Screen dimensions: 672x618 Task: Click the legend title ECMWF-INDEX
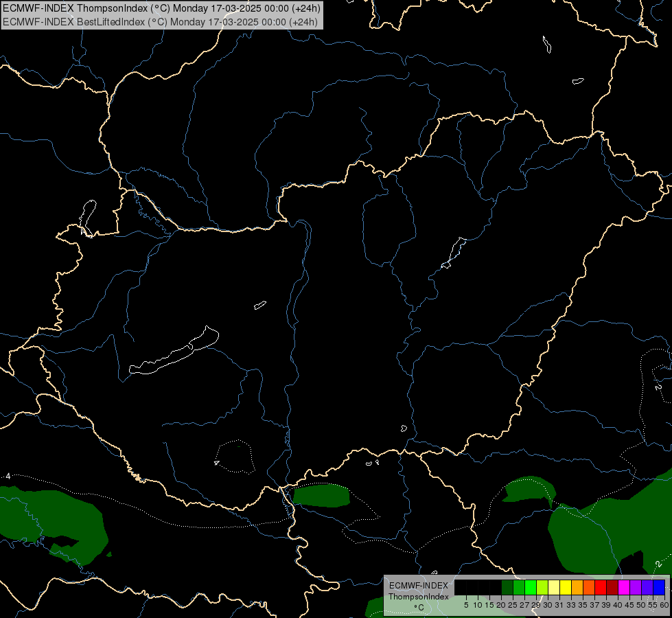tap(418, 586)
